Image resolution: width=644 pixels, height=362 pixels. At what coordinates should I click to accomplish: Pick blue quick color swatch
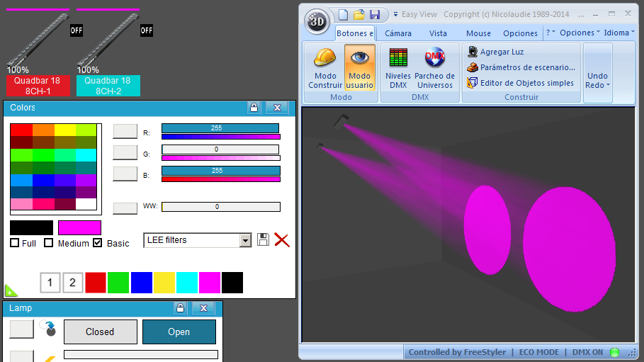tap(141, 283)
